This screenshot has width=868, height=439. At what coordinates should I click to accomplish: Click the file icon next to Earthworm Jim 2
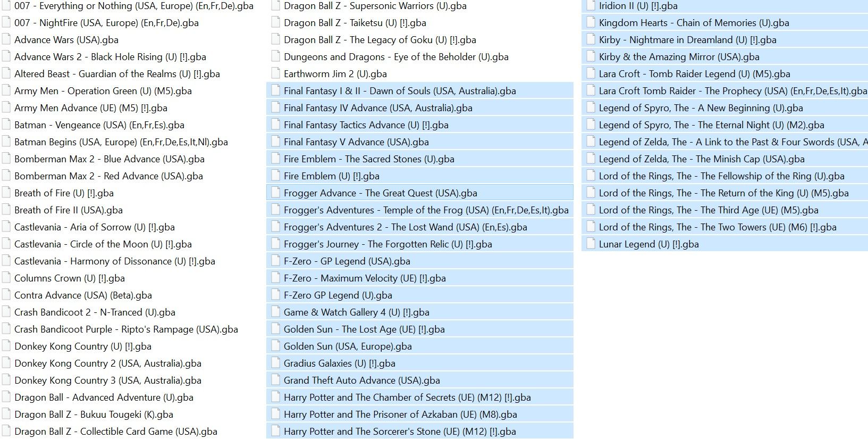point(275,73)
